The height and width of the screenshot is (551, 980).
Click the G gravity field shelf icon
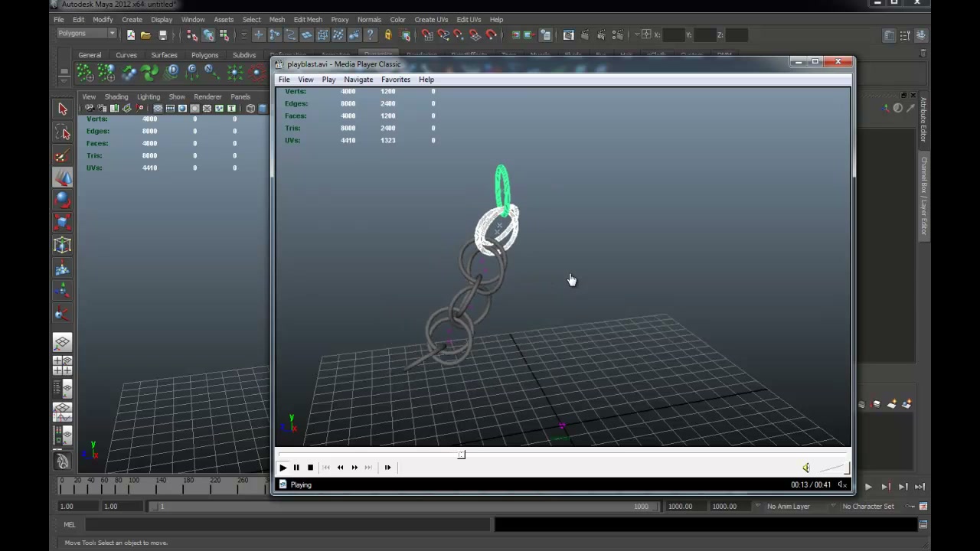192,73
